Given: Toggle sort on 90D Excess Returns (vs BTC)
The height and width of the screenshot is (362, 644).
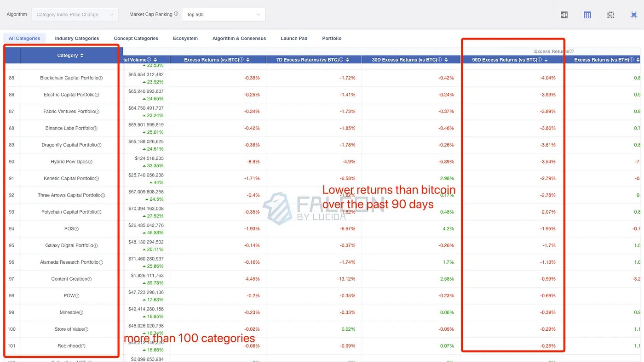Looking at the screenshot, I should [546, 60].
